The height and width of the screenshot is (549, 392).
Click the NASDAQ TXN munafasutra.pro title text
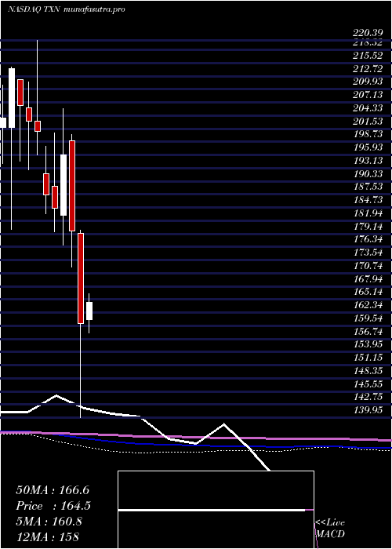[x=66, y=9]
